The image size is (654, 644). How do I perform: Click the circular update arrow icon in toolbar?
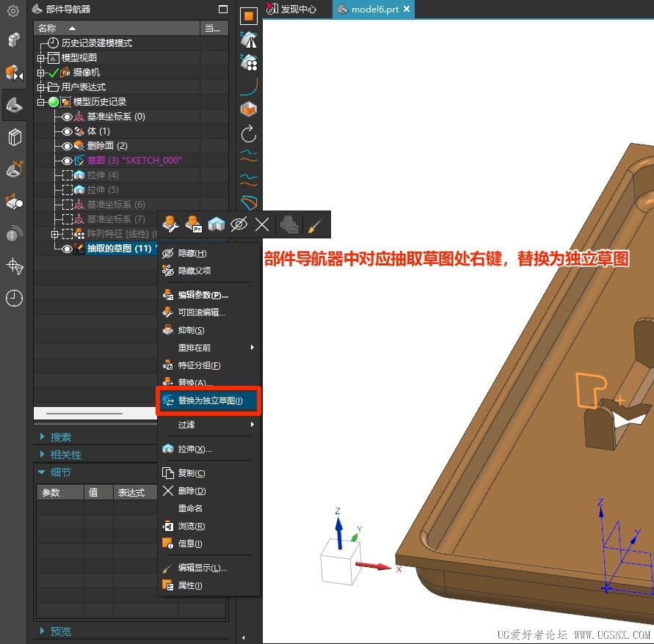coord(249,134)
